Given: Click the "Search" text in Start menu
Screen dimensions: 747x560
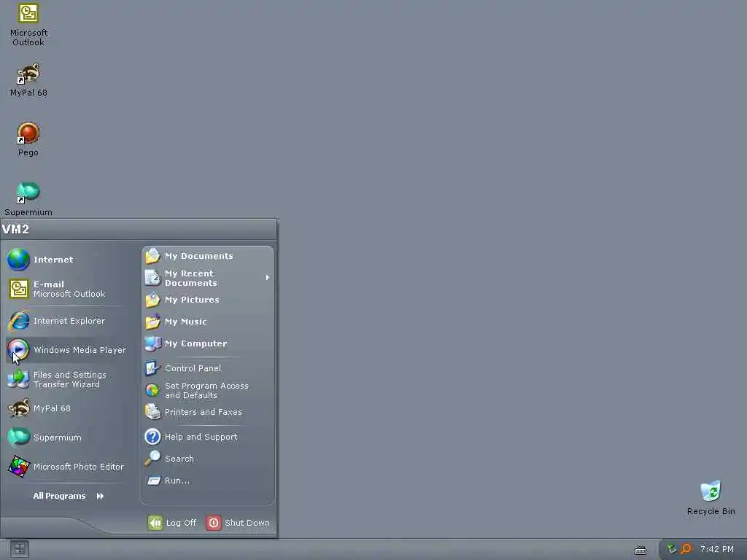Looking at the screenshot, I should tap(179, 459).
